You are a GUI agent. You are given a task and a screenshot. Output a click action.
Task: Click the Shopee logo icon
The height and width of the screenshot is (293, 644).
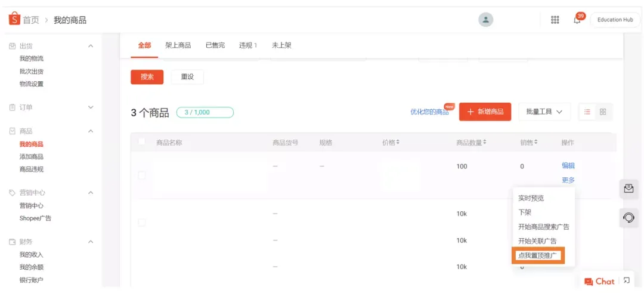pyautogui.click(x=14, y=19)
